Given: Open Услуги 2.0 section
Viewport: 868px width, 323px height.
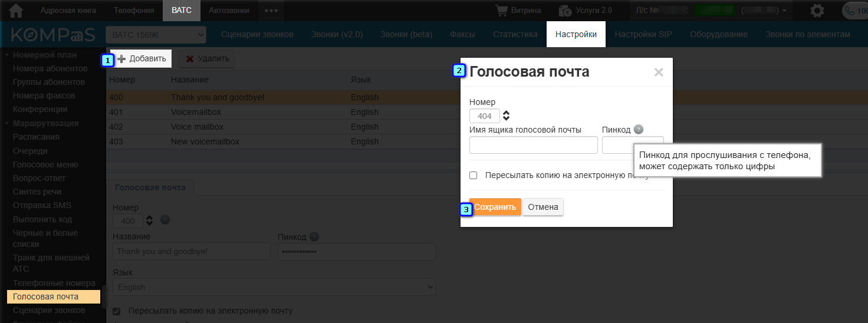Looking at the screenshot, I should click(x=585, y=11).
